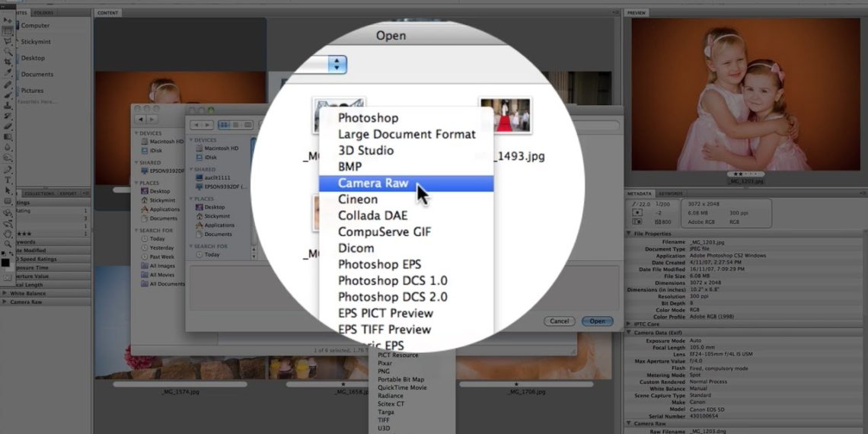Choose CompuServe GIF in the format menu
This screenshot has height=434, width=868.
(x=383, y=231)
